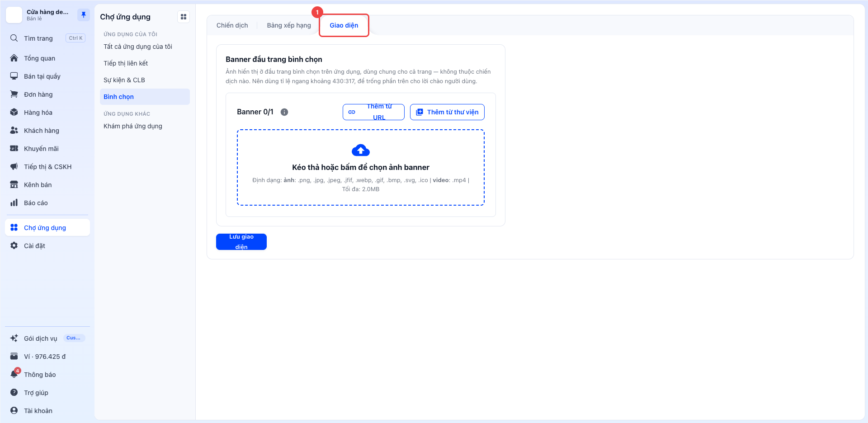
Task: Click the Báo cáo chart icon
Action: [14, 202]
